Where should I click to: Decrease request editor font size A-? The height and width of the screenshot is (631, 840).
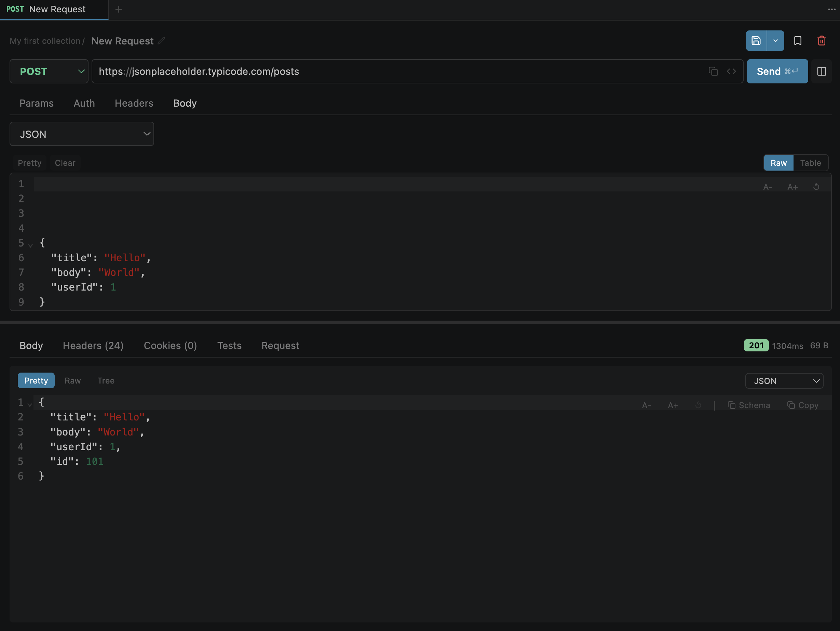[768, 187]
